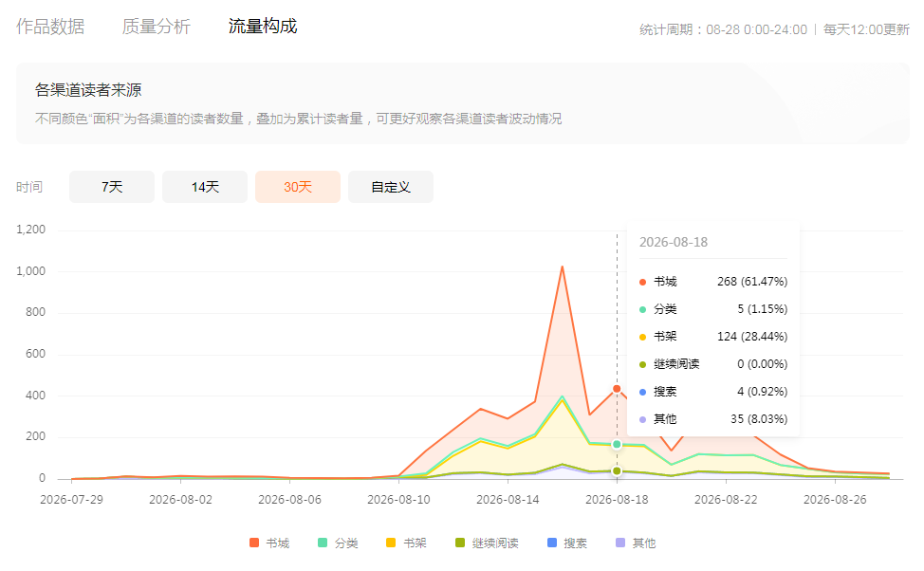
Task: Click the 分类 tooltip row showing 5 (1.15%)
Action: click(x=713, y=309)
